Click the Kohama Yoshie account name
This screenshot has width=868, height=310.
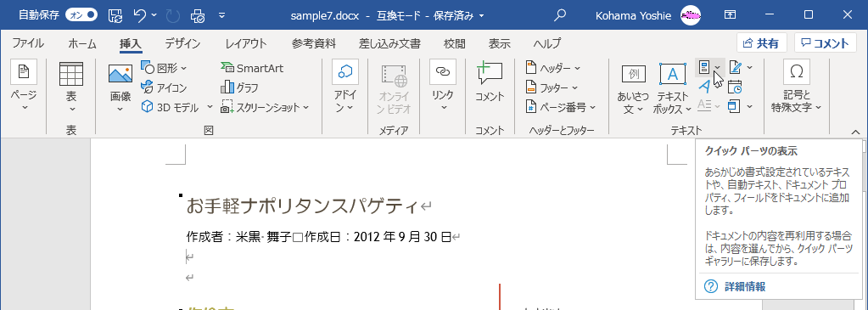[634, 15]
